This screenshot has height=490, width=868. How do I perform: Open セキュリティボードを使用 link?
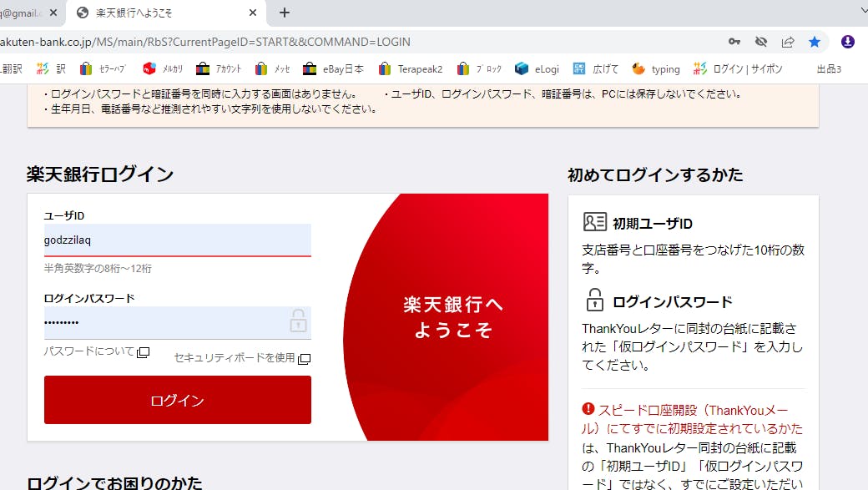(x=242, y=358)
